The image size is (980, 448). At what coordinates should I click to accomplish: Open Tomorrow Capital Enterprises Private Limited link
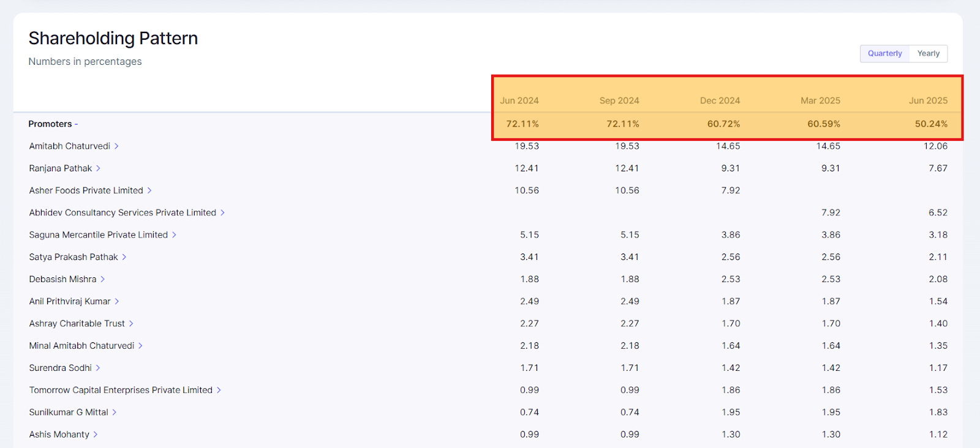125,390
